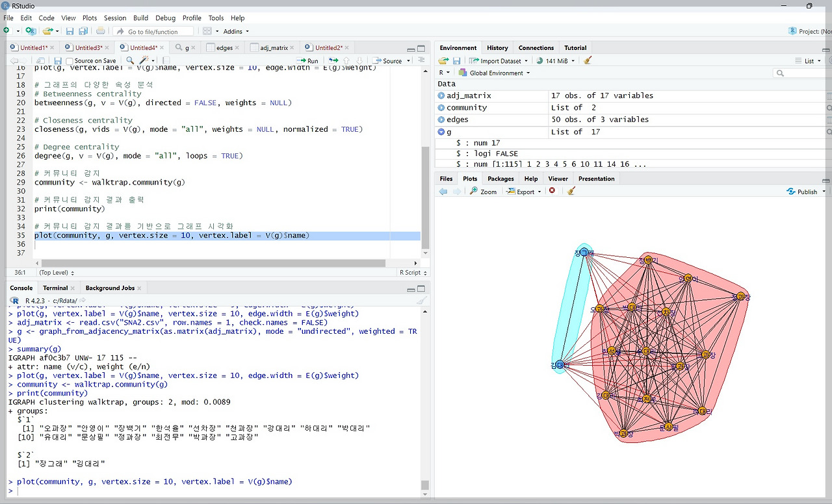Open the (Top Level) scope selector
The width and height of the screenshot is (832, 504).
click(x=57, y=273)
